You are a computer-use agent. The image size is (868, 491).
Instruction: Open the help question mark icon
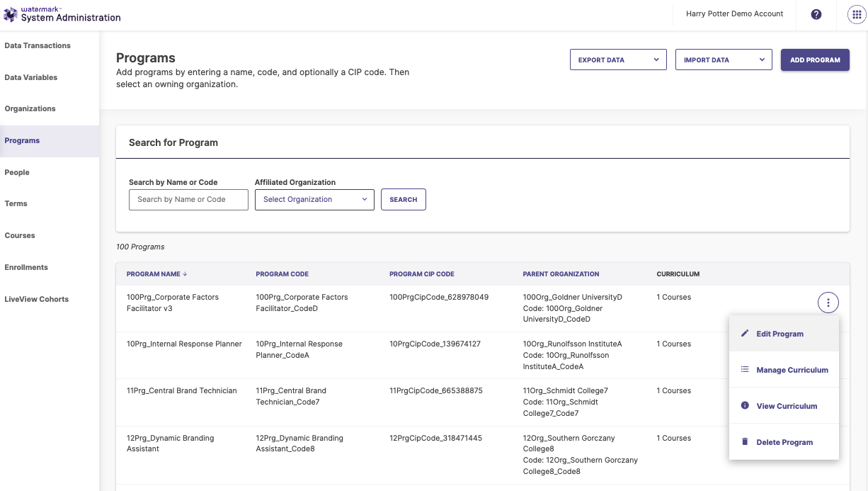816,14
